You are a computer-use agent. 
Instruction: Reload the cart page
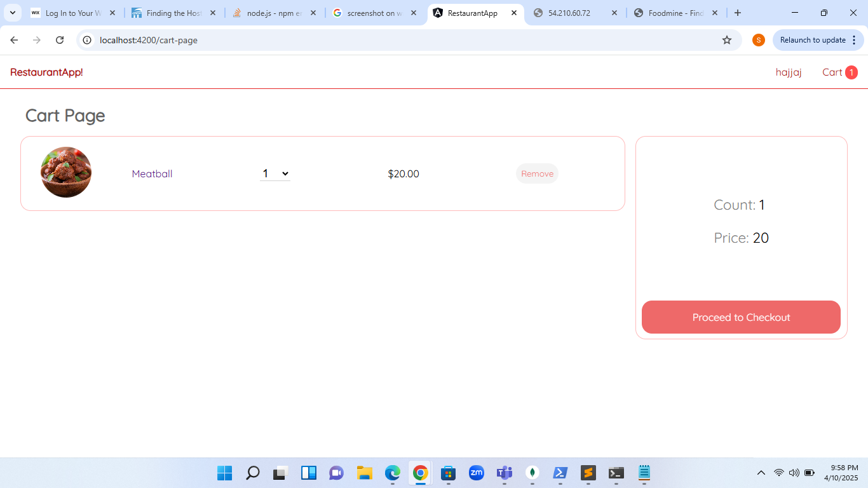60,39
